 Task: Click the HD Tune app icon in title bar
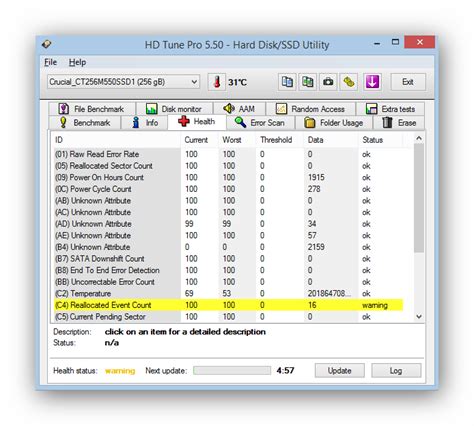click(47, 44)
